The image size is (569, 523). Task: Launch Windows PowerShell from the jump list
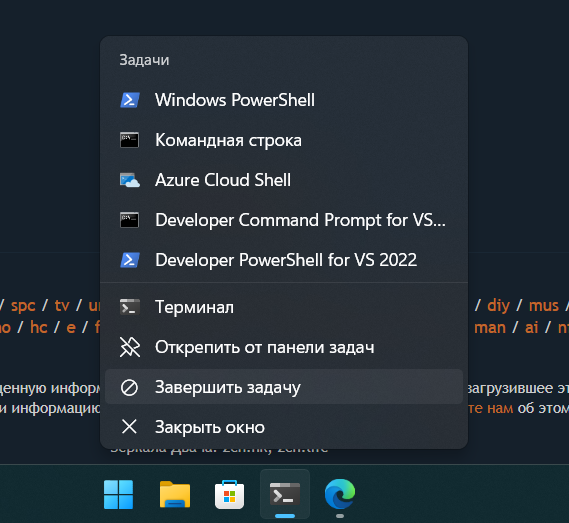click(284, 100)
